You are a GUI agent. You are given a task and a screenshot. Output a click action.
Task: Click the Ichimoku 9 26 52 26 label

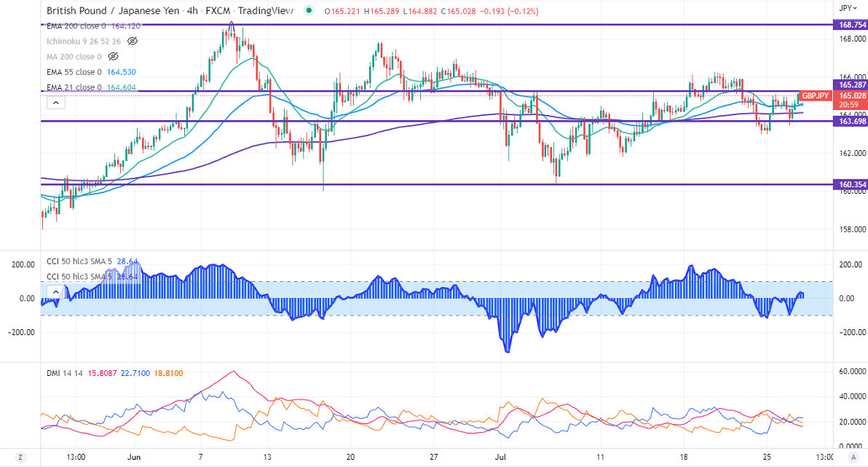(84, 41)
